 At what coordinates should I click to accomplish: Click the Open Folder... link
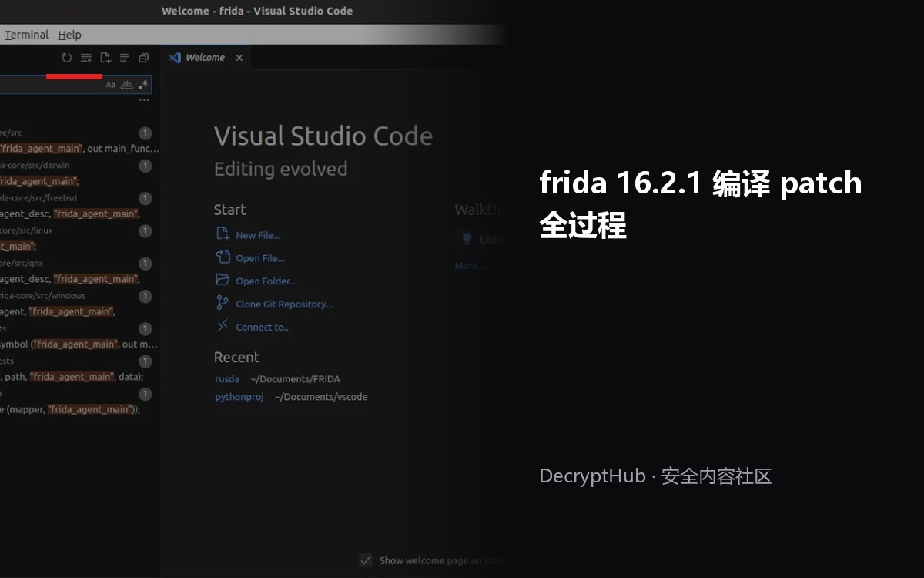pyautogui.click(x=266, y=281)
